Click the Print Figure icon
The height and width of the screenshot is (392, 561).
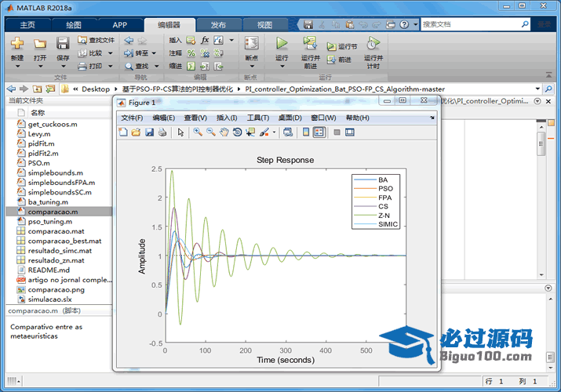pos(162,132)
